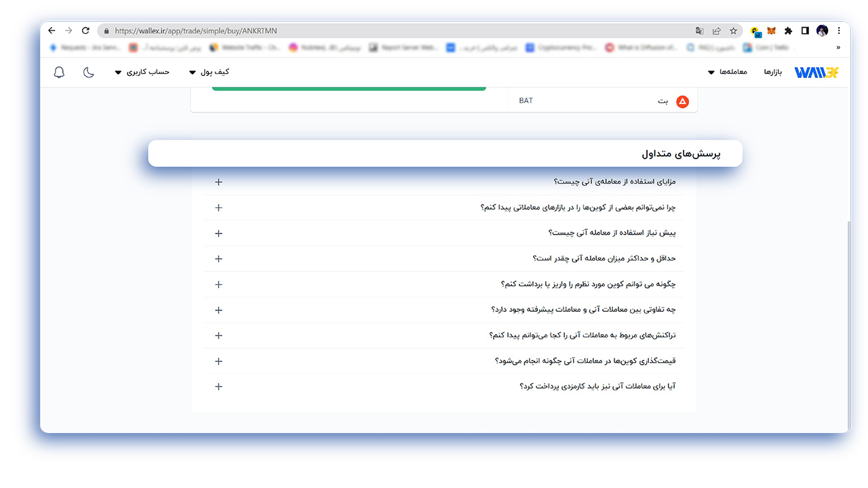Click question text مزایای استفاده از معامله‌ی آنی چیست؟
The width and height of the screenshot is (868, 488).
pos(614,182)
